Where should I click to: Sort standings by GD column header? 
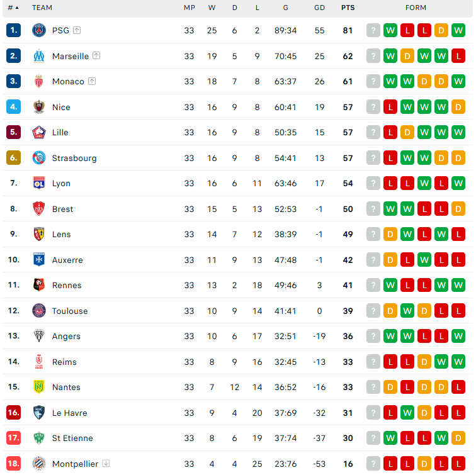click(319, 8)
